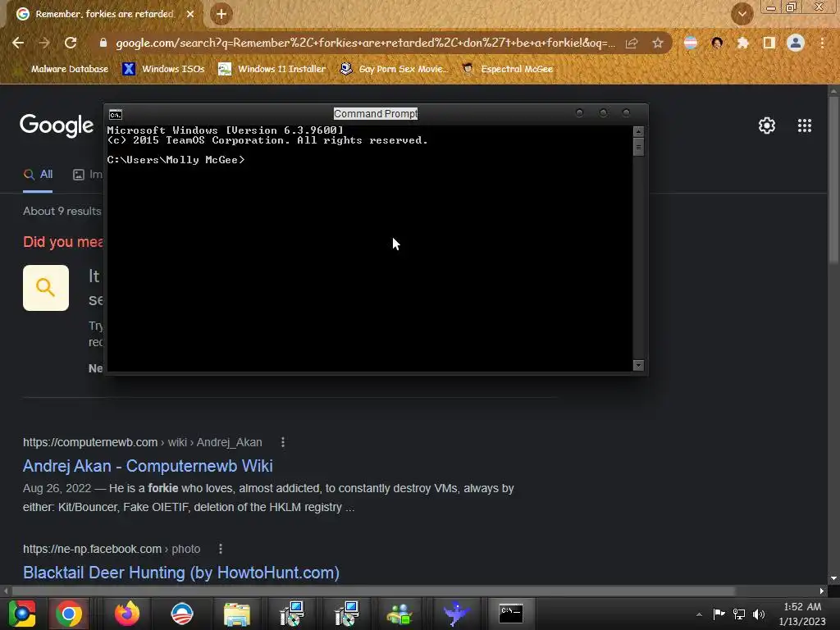Click the portrait avatar extension icon

(x=717, y=43)
